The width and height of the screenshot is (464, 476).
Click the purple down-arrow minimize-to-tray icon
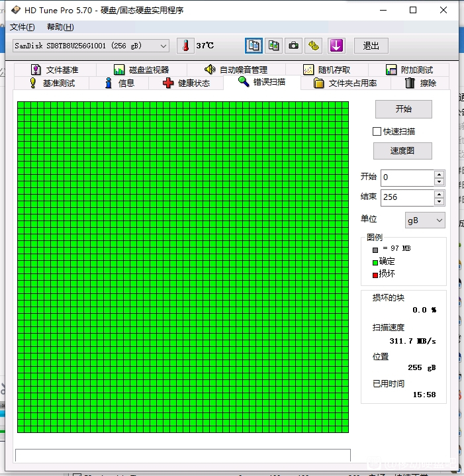click(x=336, y=46)
